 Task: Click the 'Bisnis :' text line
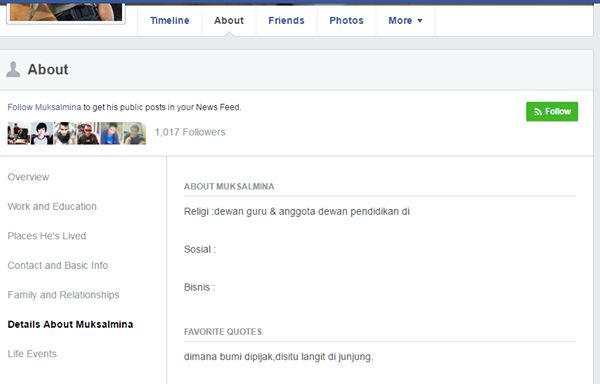click(199, 287)
